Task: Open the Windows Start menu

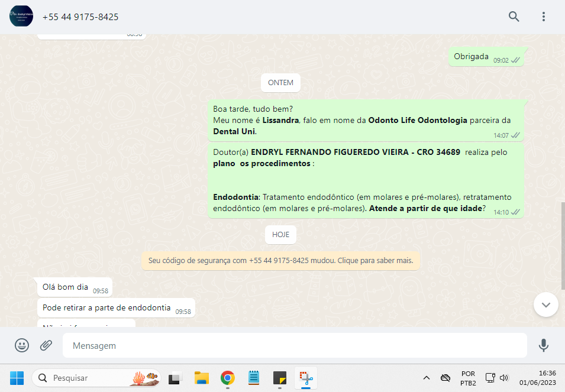Action: point(17,378)
